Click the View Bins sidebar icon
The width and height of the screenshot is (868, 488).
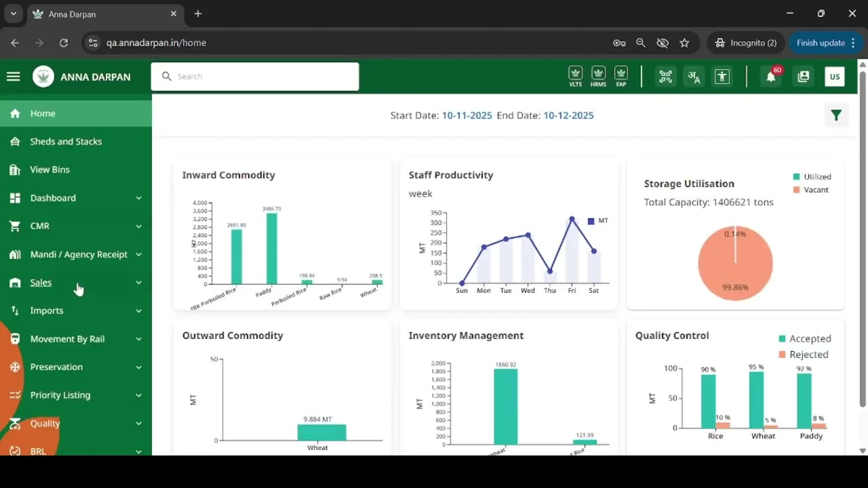point(15,169)
